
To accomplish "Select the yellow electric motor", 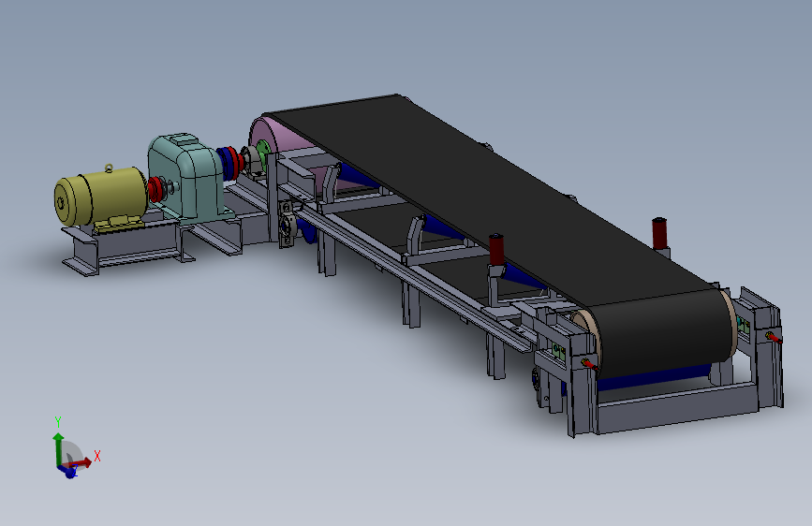I will pyautogui.click(x=101, y=197).
